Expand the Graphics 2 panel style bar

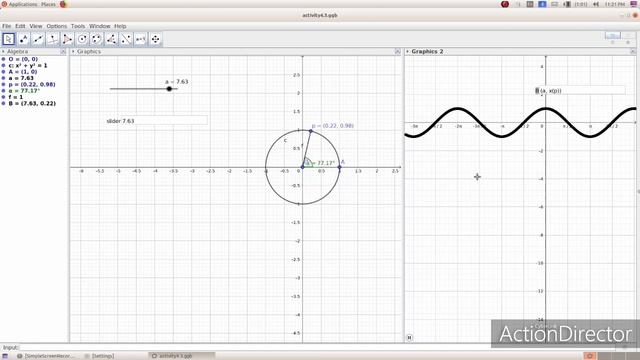point(407,51)
